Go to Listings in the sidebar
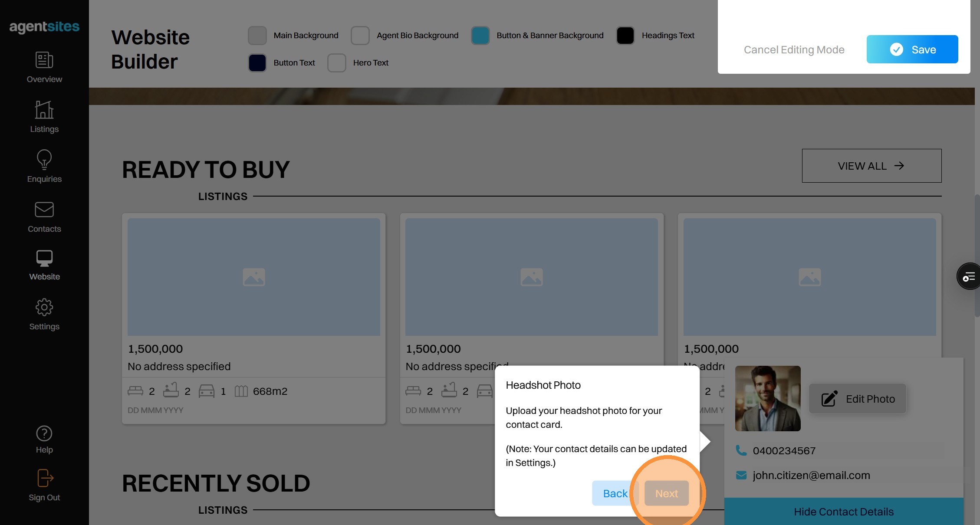The height and width of the screenshot is (525, 980). [44, 110]
